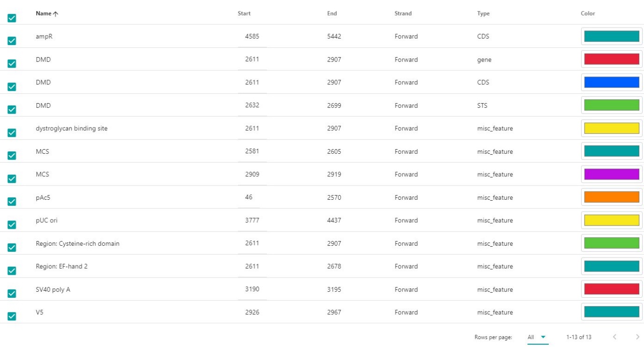Image resolution: width=644 pixels, height=347 pixels.
Task: Go to the previous page arrow
Action: click(x=614, y=337)
